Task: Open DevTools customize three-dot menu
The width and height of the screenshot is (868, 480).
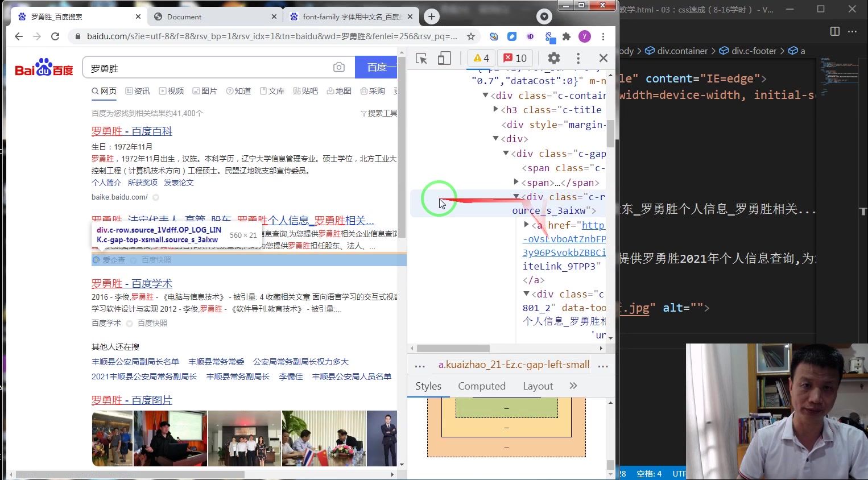Action: tap(578, 58)
